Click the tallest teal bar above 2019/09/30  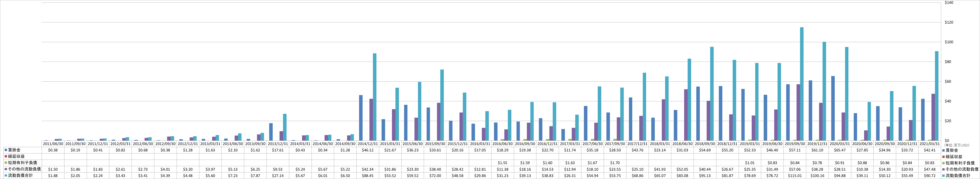[802, 84]
